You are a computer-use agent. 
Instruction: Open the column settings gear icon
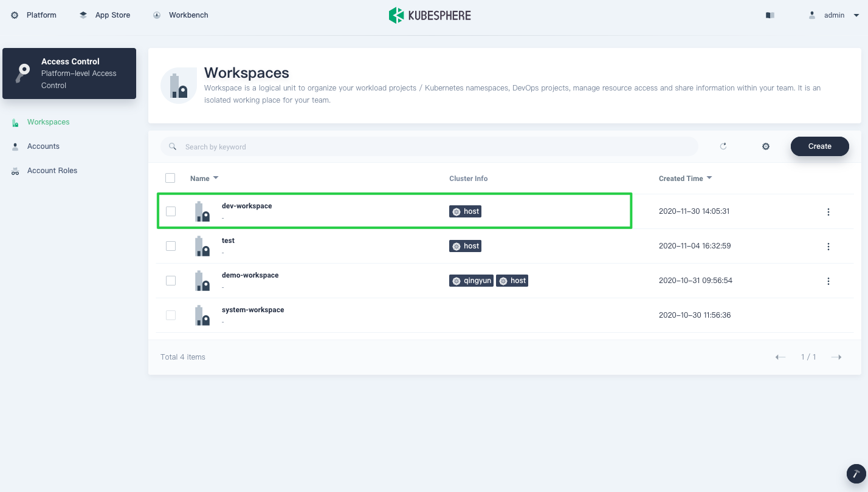(x=766, y=146)
